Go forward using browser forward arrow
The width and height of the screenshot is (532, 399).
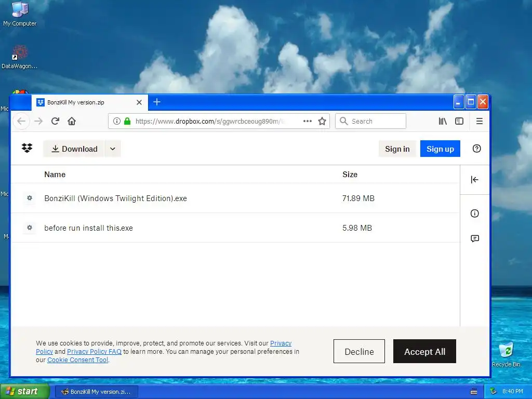pyautogui.click(x=38, y=121)
